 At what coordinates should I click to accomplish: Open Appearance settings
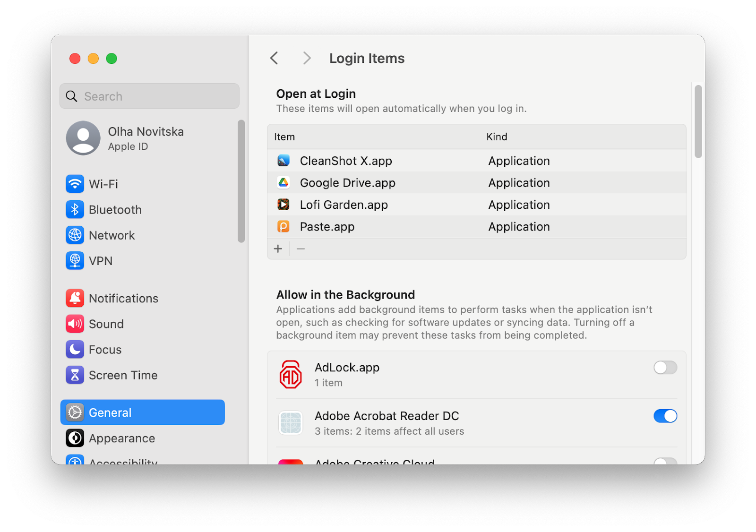[121, 438]
